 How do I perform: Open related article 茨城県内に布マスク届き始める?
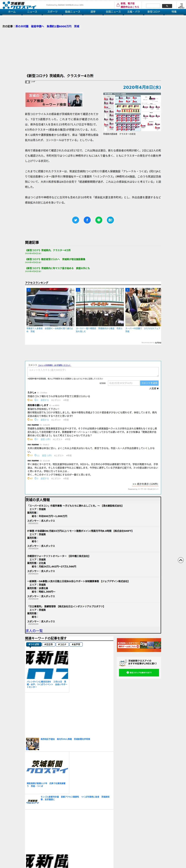coord(57,268)
